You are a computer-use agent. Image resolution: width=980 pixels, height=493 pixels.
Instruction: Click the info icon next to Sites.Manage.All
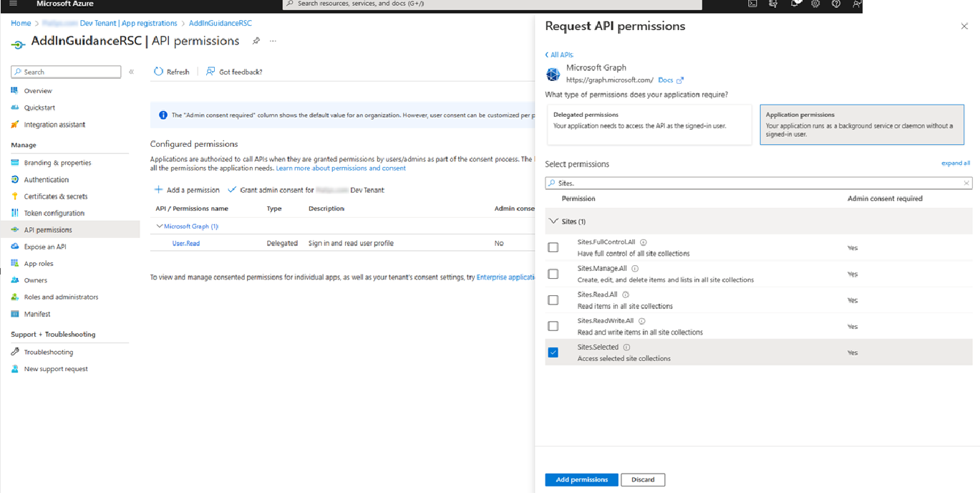coord(635,269)
